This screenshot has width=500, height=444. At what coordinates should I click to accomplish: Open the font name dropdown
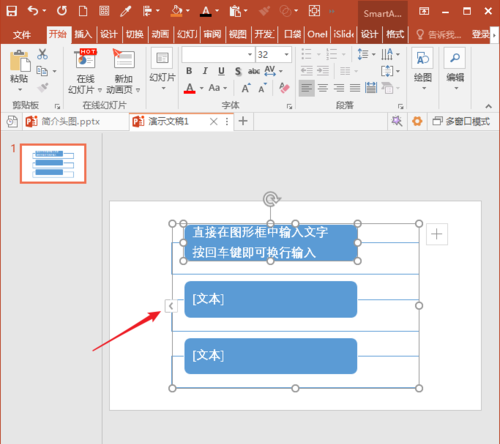[250, 54]
